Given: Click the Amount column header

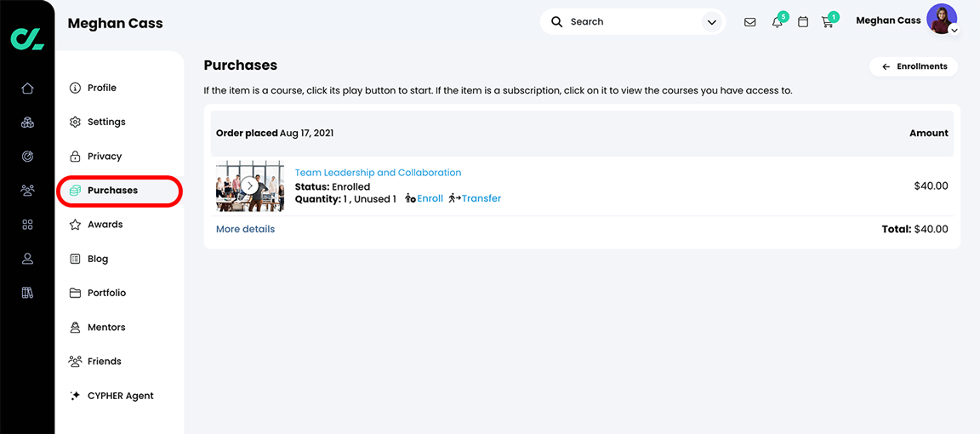Looking at the screenshot, I should click(929, 134).
